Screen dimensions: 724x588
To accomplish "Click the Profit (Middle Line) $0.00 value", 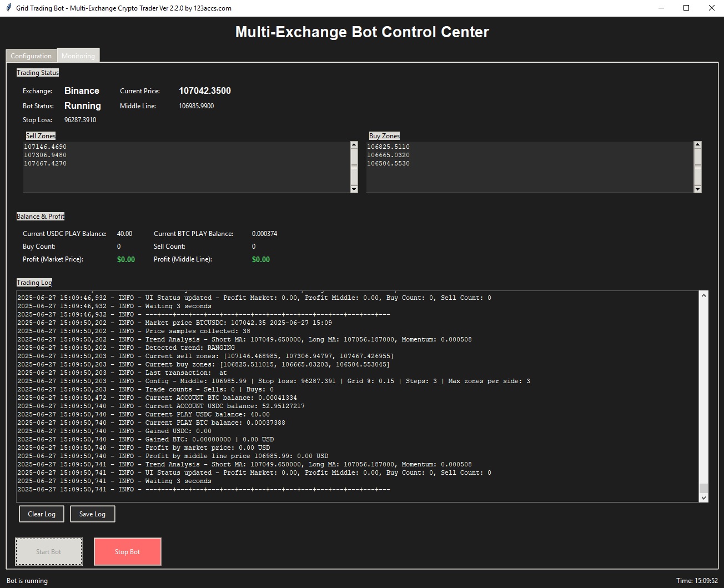I will tap(261, 259).
